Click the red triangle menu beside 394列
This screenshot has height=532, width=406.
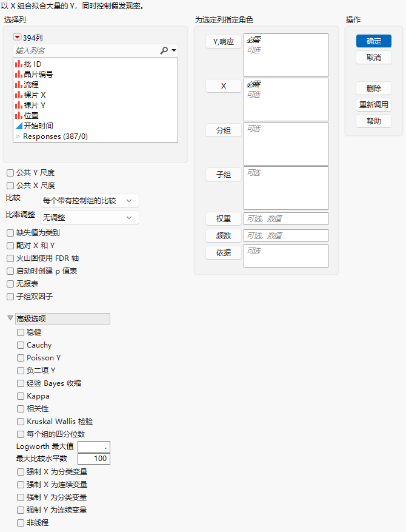coord(17,37)
